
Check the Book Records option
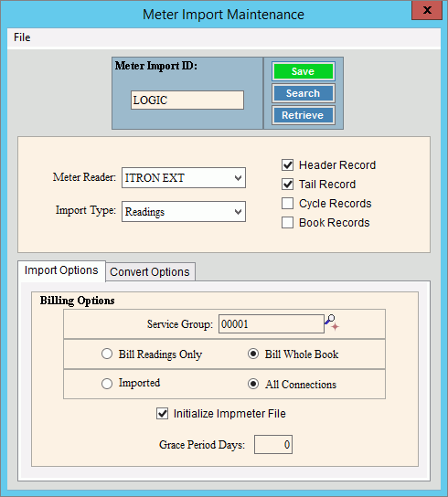pyautogui.click(x=287, y=223)
